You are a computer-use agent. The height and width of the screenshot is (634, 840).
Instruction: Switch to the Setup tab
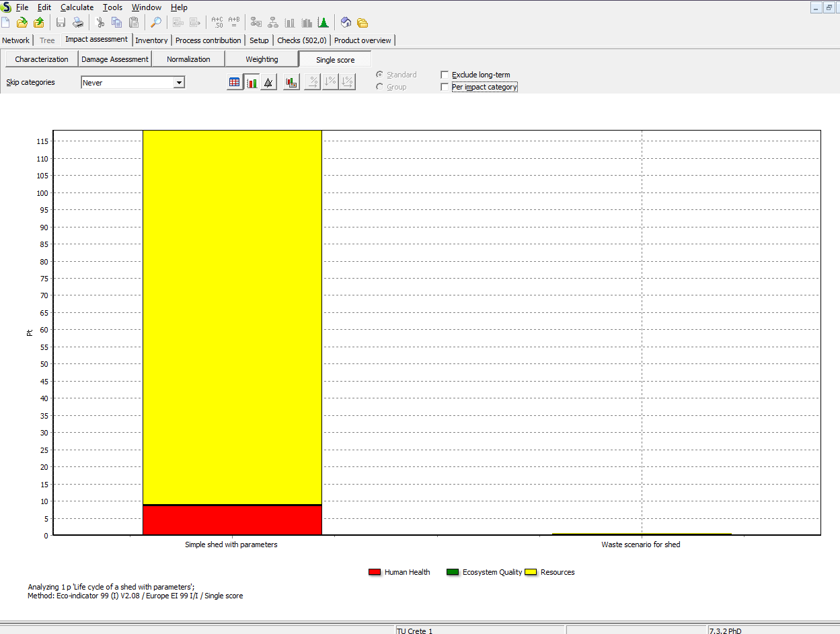259,40
